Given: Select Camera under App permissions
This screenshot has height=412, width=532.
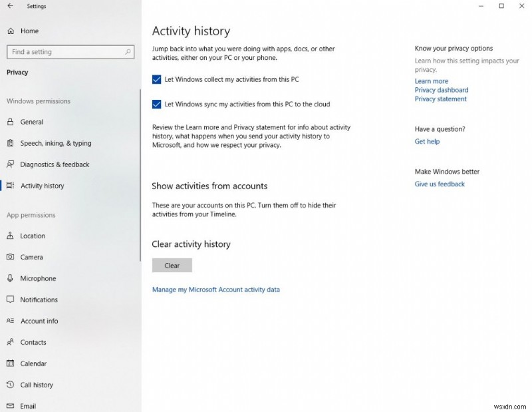Looking at the screenshot, I should (x=32, y=257).
